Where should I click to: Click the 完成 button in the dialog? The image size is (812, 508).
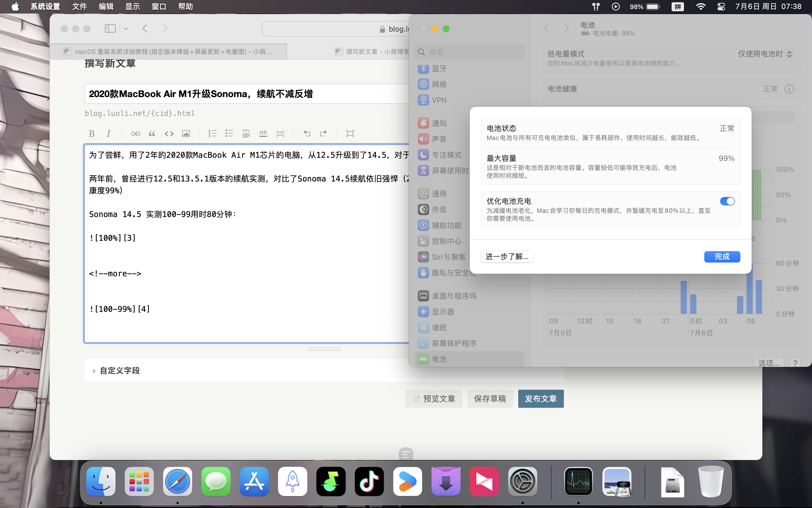click(x=722, y=257)
